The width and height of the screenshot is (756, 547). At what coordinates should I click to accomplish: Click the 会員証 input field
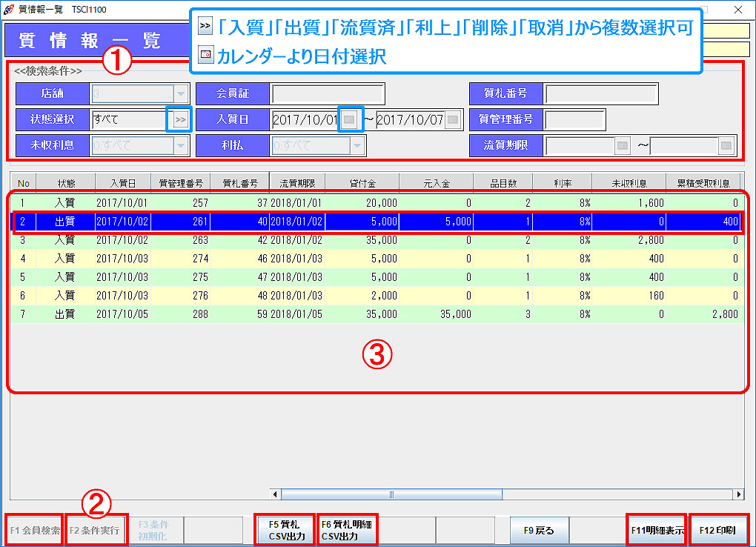(x=328, y=94)
